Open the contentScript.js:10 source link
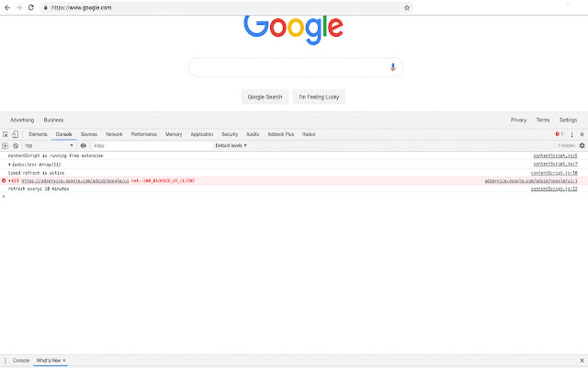 (x=556, y=172)
